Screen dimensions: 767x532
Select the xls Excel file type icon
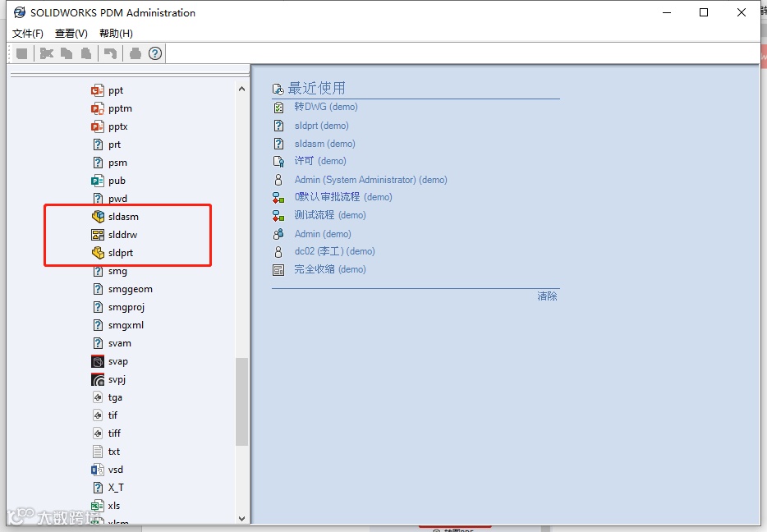98,506
